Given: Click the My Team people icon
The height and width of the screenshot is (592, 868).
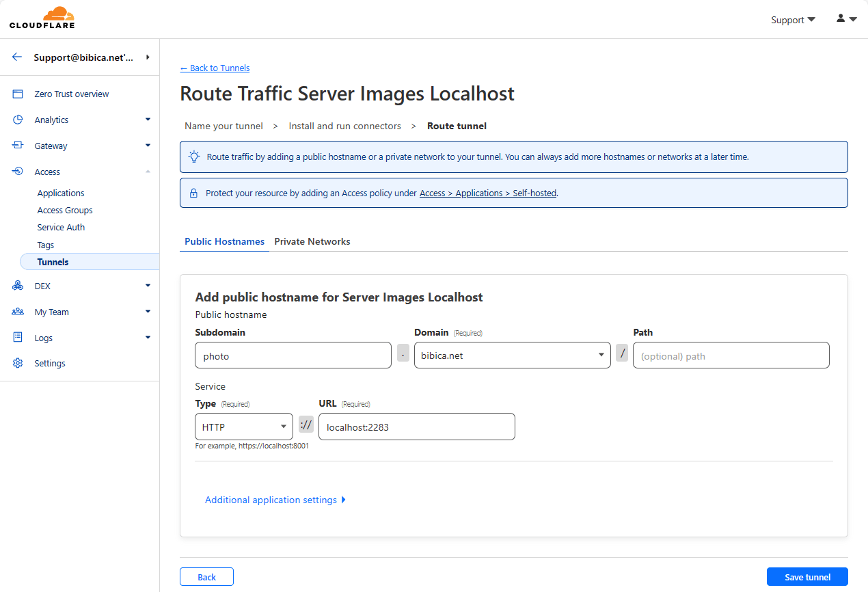Looking at the screenshot, I should (x=18, y=312).
